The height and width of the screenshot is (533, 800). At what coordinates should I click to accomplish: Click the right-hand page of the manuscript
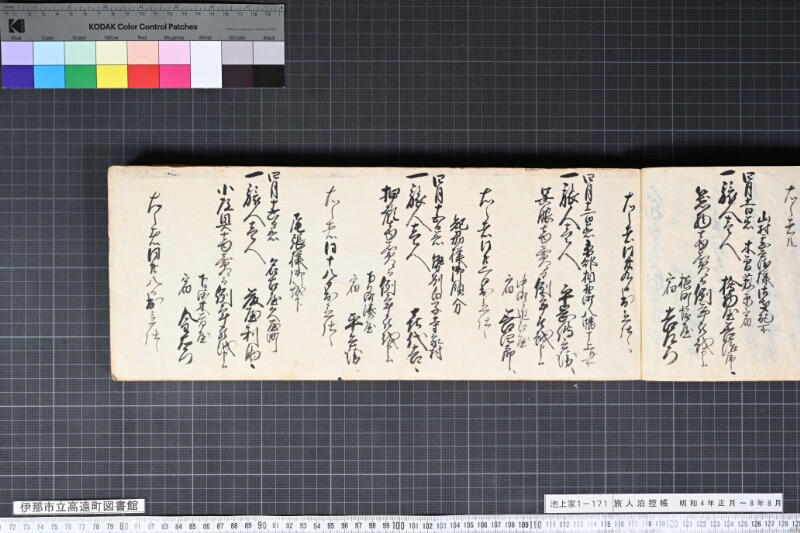pyautogui.click(x=720, y=273)
